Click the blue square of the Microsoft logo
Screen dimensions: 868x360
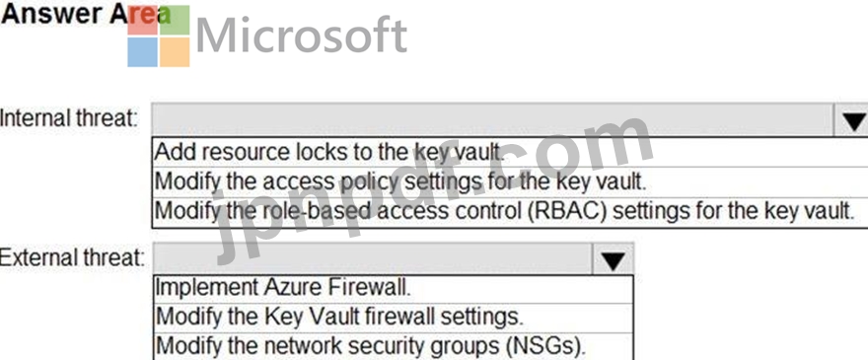pos(142,52)
